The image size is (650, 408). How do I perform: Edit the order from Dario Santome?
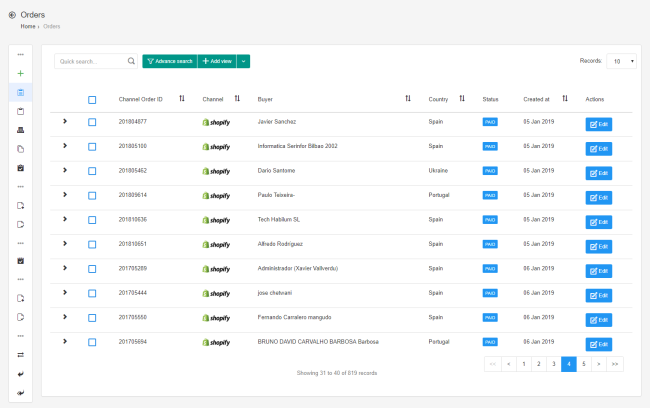(598, 173)
